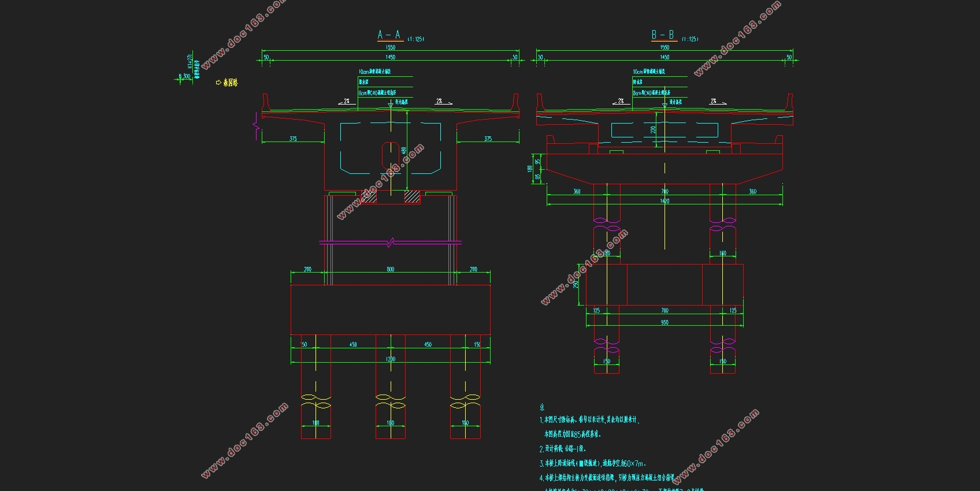
Task: Click the '10cm' asphalt layer note in B-B
Action: point(649,72)
